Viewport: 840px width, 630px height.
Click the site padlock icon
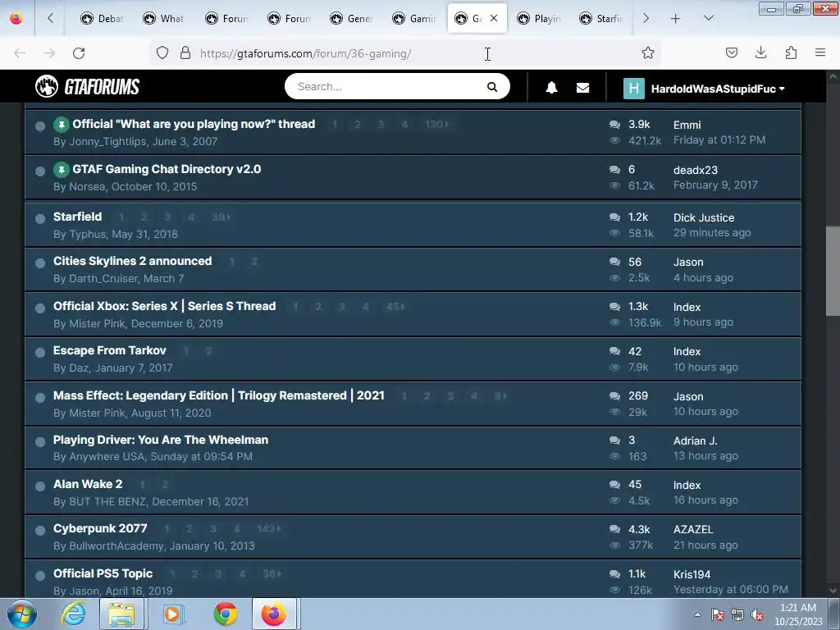click(185, 52)
